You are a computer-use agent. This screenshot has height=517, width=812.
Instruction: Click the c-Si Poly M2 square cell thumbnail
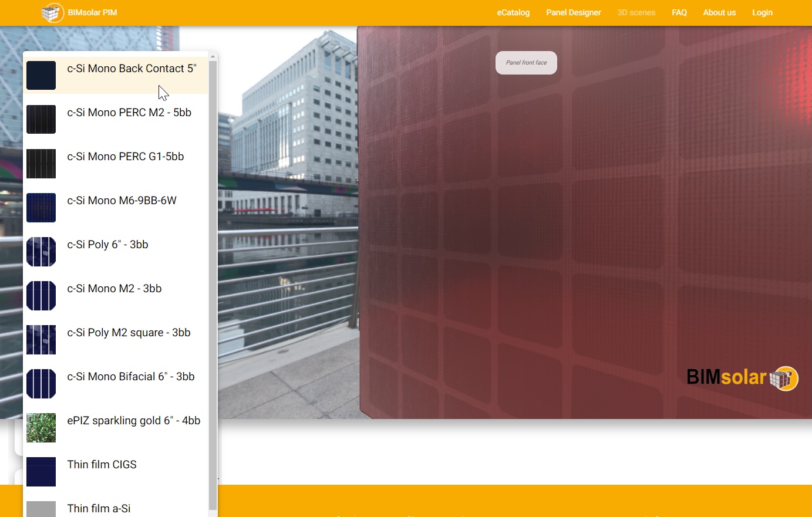(x=41, y=340)
